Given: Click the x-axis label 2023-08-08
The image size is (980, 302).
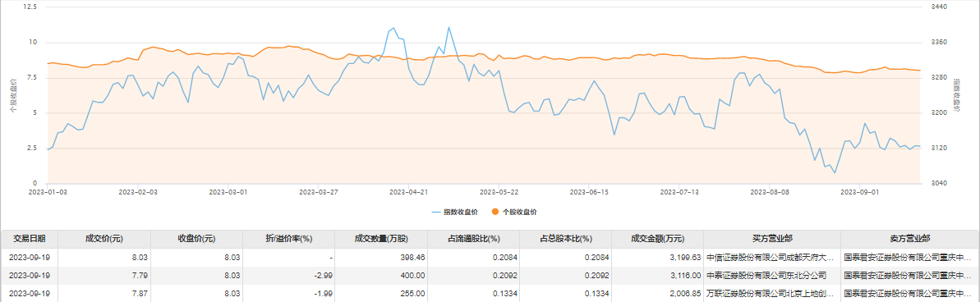Looking at the screenshot, I should coord(770,192).
